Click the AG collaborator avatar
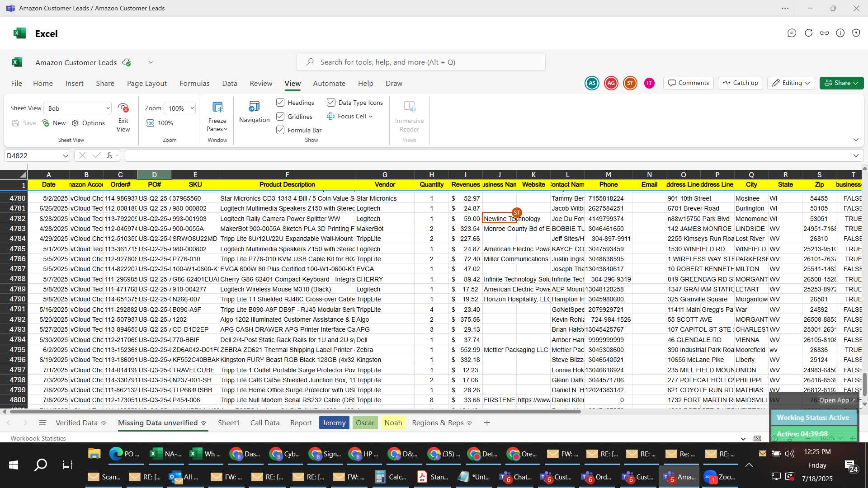The width and height of the screenshot is (868, 488). (x=611, y=83)
